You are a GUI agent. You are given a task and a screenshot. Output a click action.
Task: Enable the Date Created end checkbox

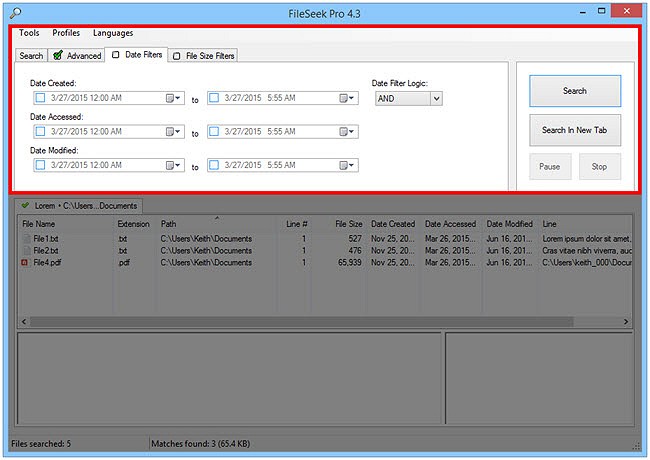click(214, 98)
